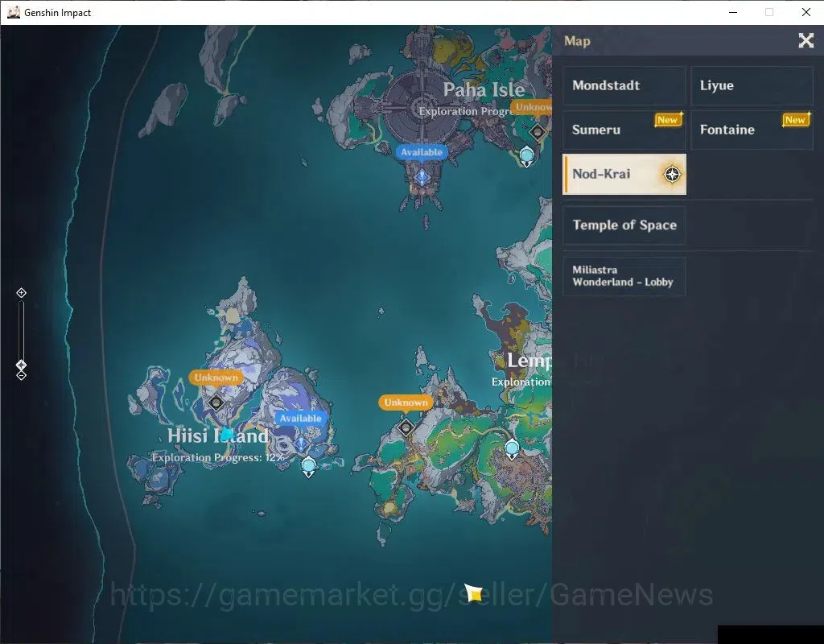Click the zoom-in icon on map slider
824x644 pixels.
(x=21, y=293)
